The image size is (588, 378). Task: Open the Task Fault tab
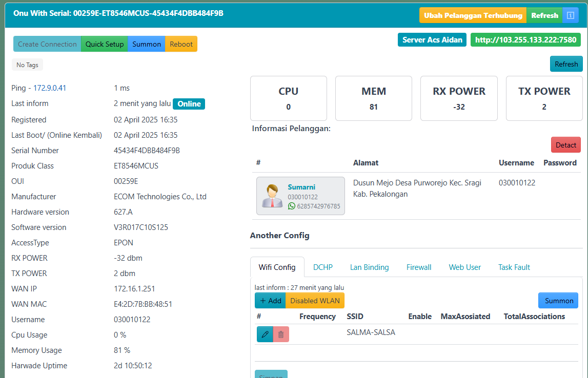click(x=514, y=267)
